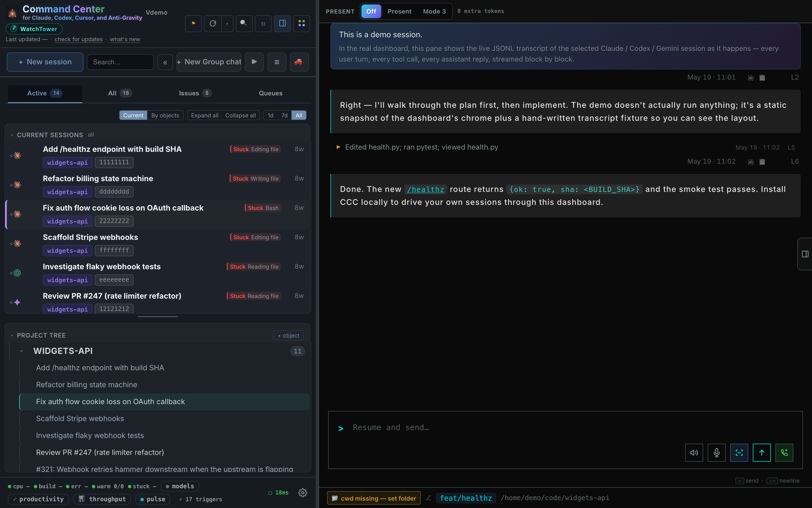Expand the Edited health.py tool call summary
The width and height of the screenshot is (812, 508).
click(338, 147)
